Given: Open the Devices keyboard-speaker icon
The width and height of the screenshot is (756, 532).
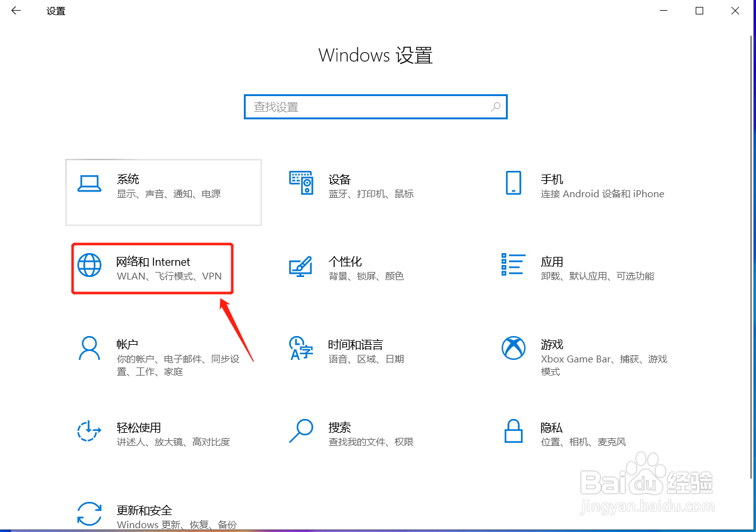Looking at the screenshot, I should click(x=301, y=182).
